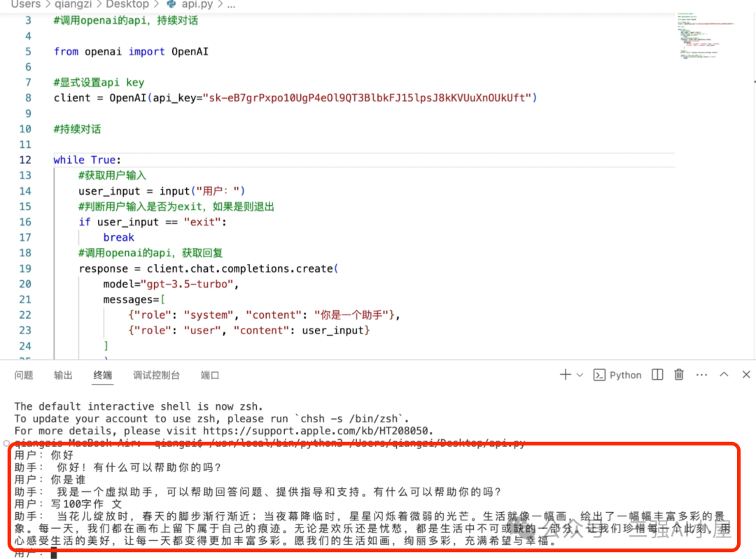This screenshot has height=559, width=756.
Task: Select the 终端 terminal tab
Action: 103,375
